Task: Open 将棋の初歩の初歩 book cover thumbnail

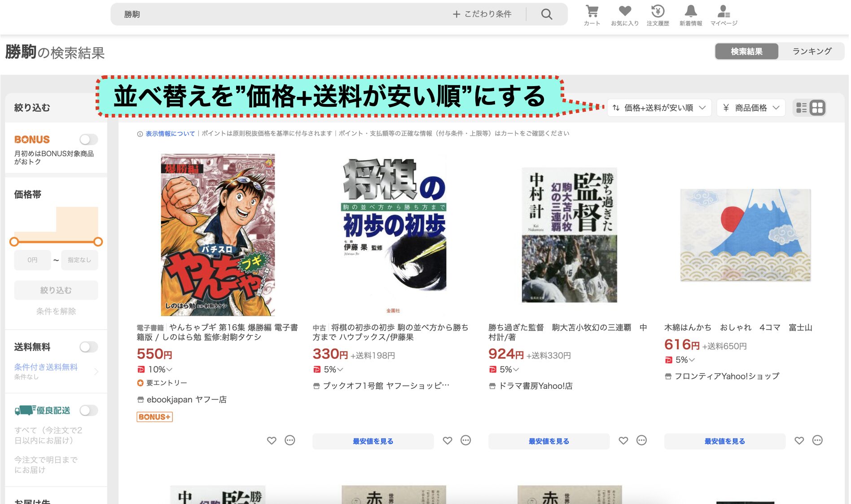Action: (x=394, y=235)
